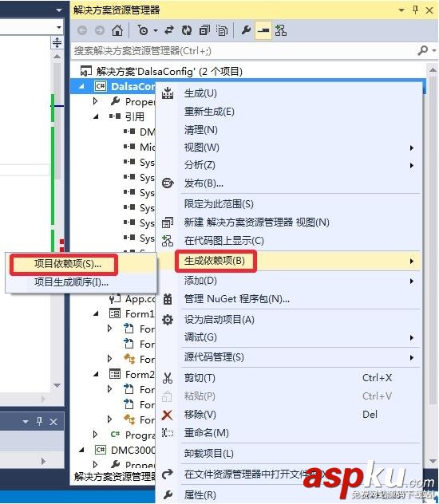
Task: Collapse the Form1 node
Action: 96,313
